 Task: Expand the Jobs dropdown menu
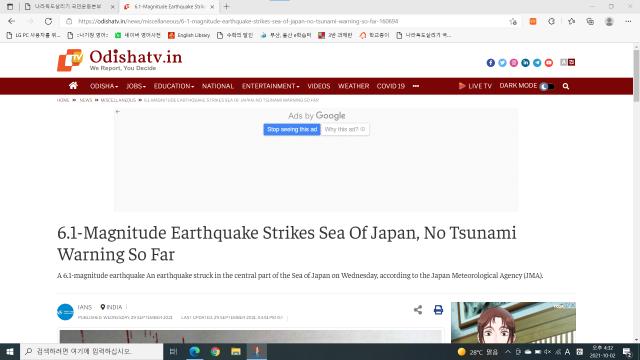[136, 86]
